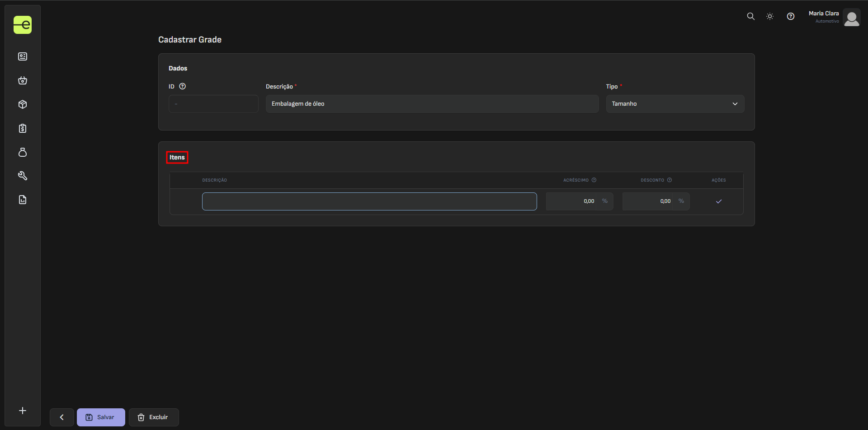This screenshot has height=430, width=868.
Task: Open help via the question mark icon
Action: 791,16
